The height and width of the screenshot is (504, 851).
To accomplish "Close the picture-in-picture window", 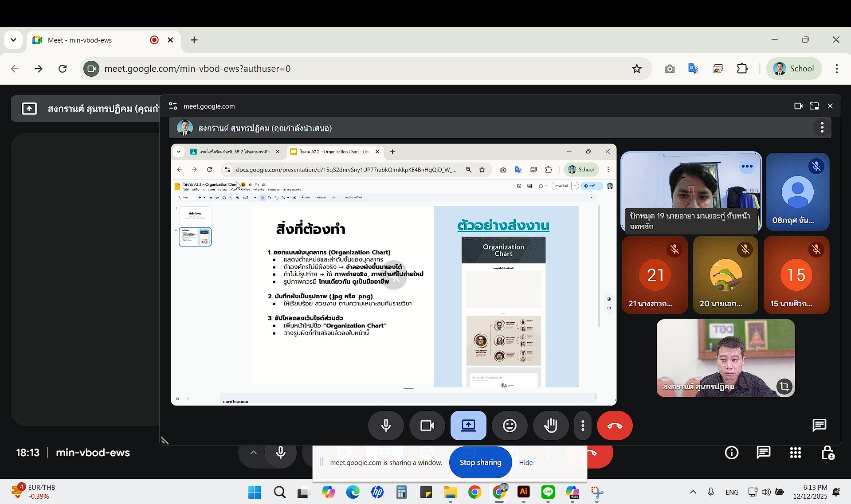I will coord(830,106).
